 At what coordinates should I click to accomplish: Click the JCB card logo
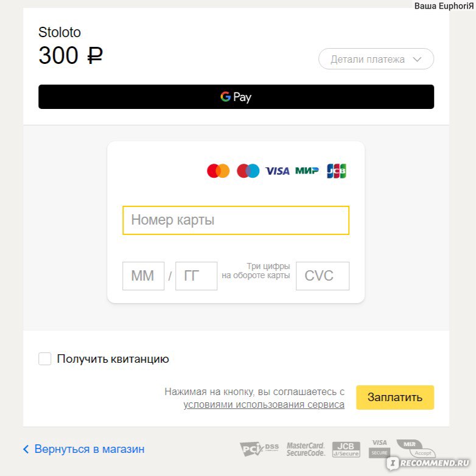coord(337,171)
